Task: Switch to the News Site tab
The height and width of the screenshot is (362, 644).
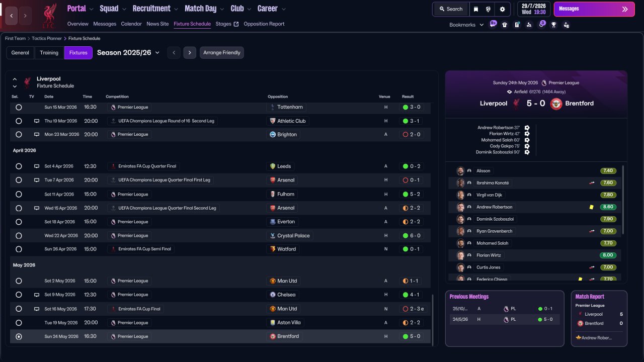Action: click(x=157, y=24)
